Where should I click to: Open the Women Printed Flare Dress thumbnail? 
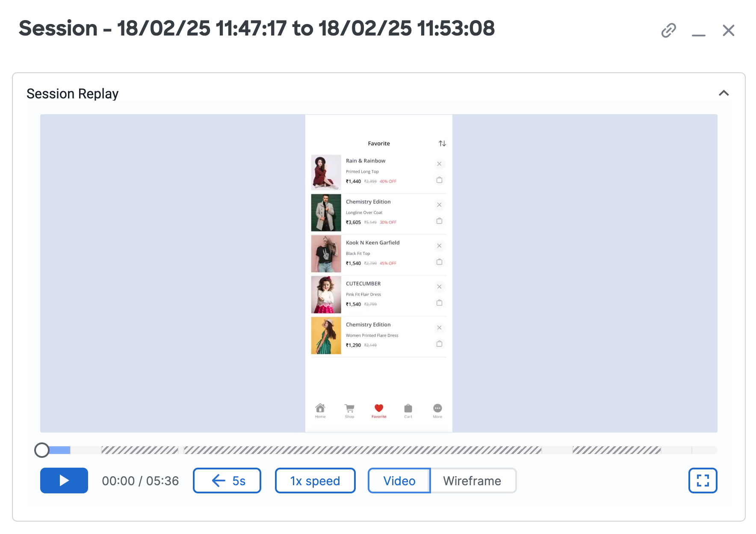[x=326, y=335]
